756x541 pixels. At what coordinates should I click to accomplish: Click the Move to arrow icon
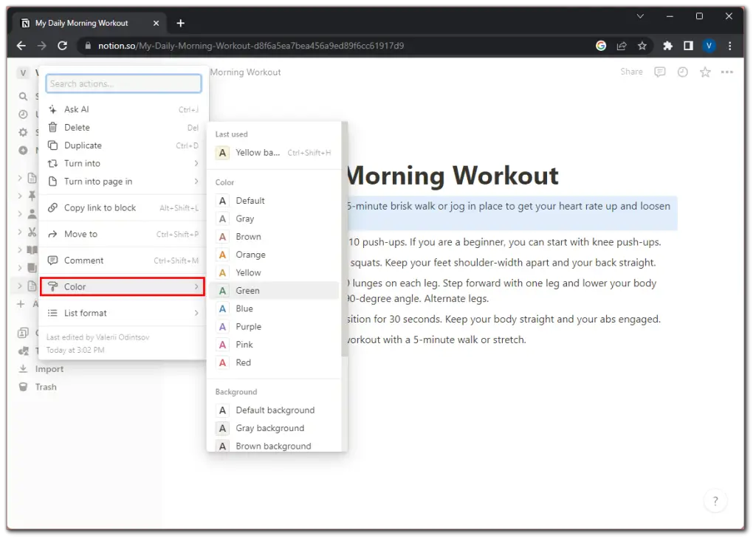(52, 234)
